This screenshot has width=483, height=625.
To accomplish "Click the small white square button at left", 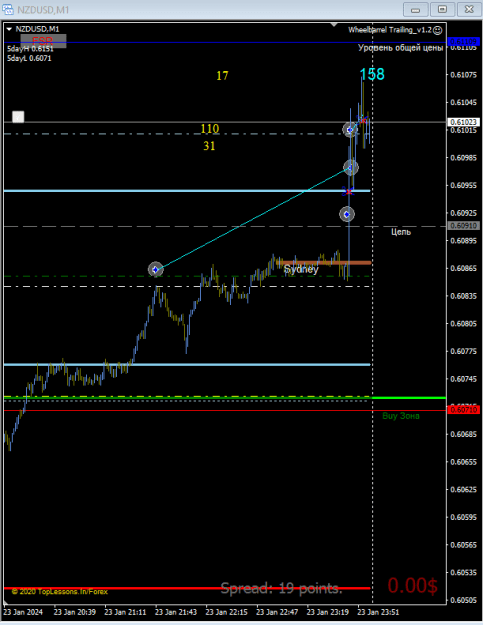I will (x=18, y=117).
